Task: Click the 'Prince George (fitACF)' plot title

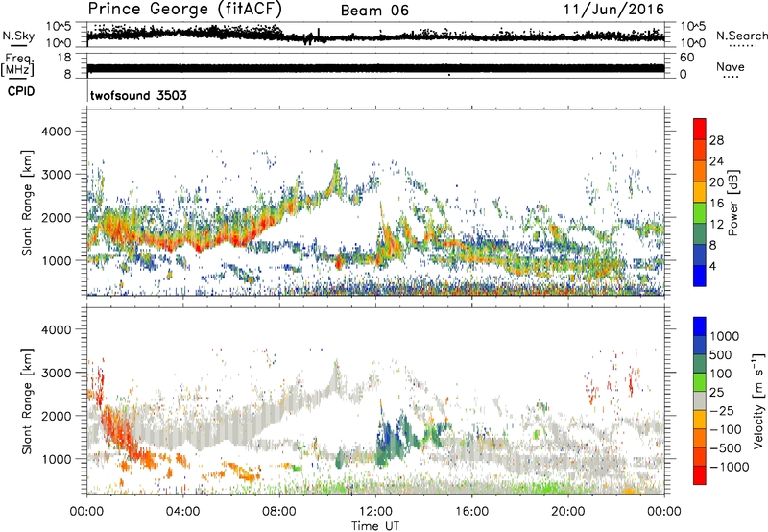Action: [x=185, y=10]
